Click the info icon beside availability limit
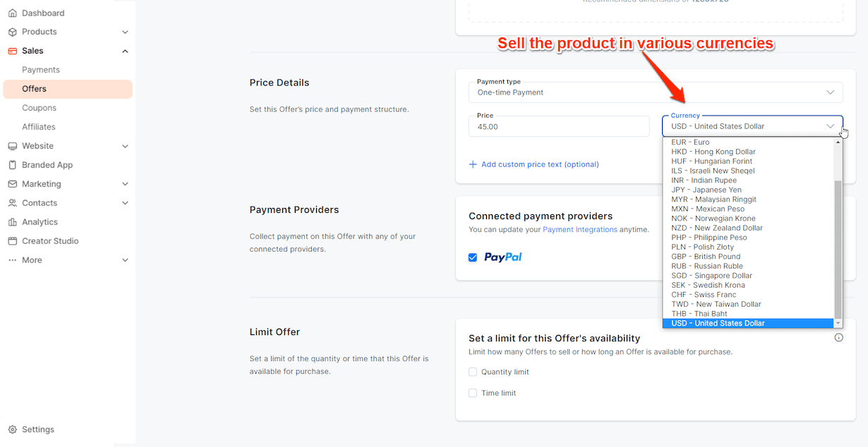The width and height of the screenshot is (868, 447). tap(838, 337)
